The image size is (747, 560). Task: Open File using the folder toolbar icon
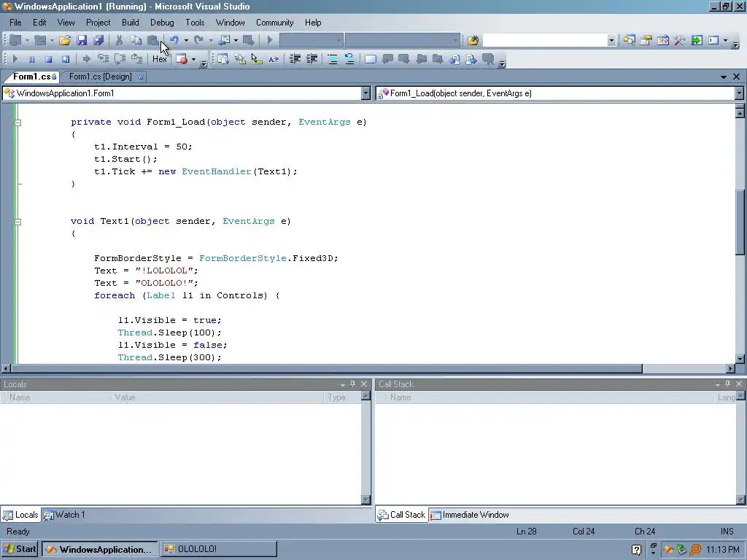pos(65,41)
